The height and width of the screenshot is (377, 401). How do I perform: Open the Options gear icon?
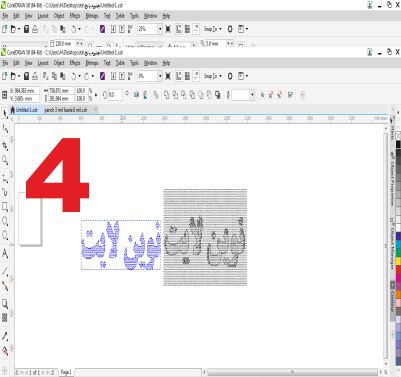click(x=230, y=76)
